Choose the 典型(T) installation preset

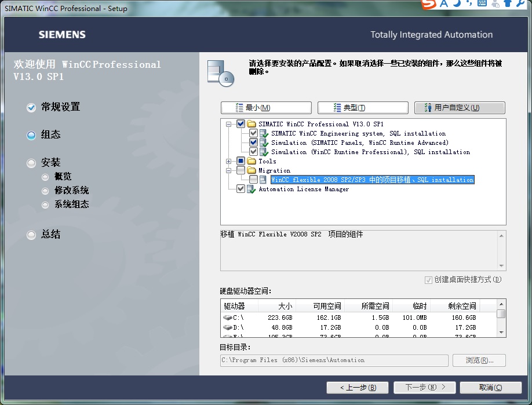pos(363,108)
